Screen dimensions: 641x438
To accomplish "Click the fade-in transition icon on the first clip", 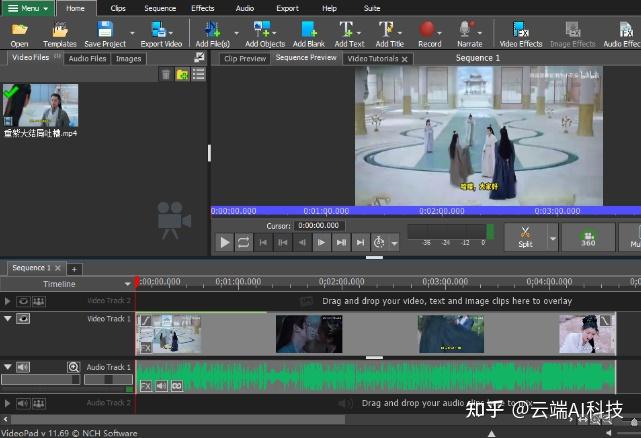I will point(146,320).
